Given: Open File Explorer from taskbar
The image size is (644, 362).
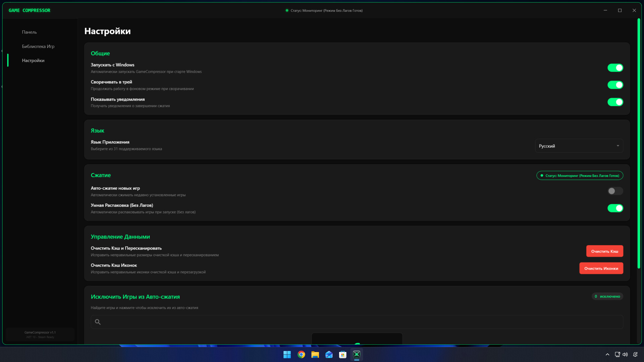Looking at the screenshot, I should tap(315, 355).
